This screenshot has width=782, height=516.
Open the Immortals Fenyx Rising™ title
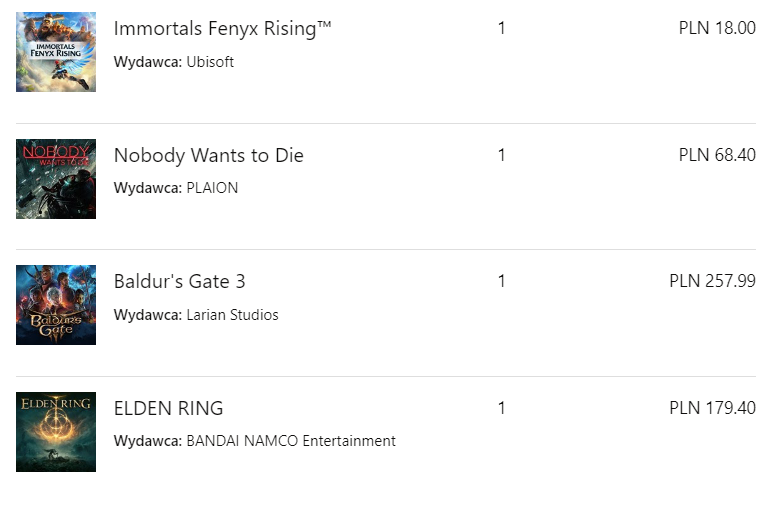222,28
